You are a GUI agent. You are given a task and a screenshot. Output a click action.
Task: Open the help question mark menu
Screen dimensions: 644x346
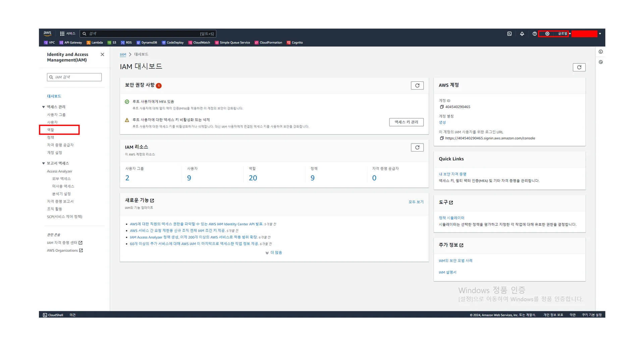click(534, 34)
